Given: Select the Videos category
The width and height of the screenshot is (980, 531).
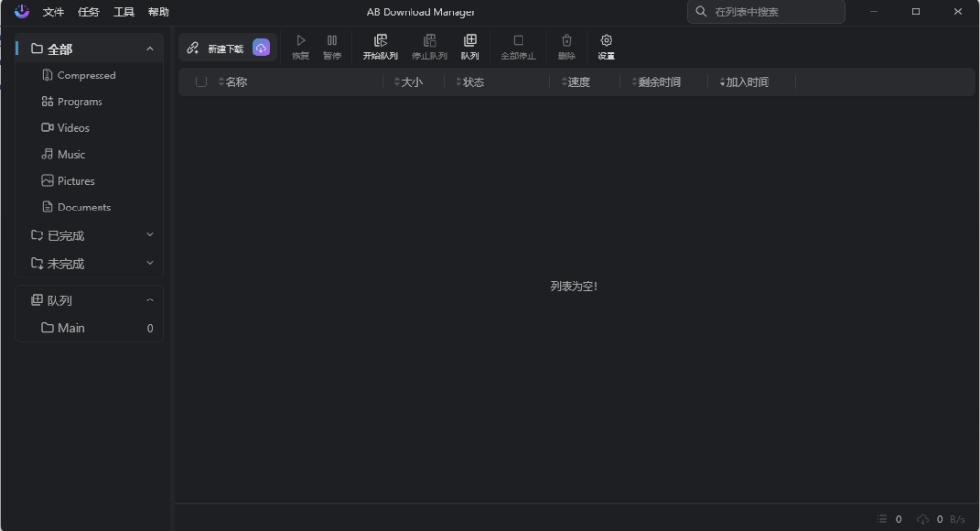Looking at the screenshot, I should [89, 128].
